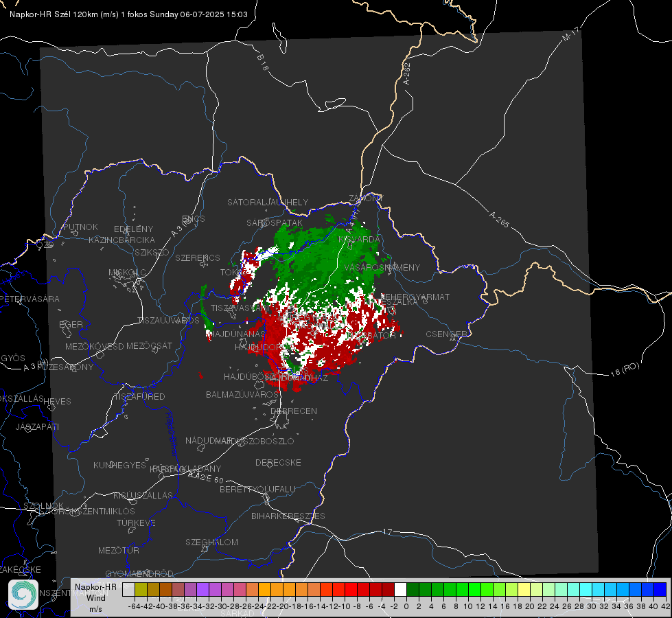Select the olive swatch between -64 and -42
Screen dimensions: 672x618
(141, 590)
